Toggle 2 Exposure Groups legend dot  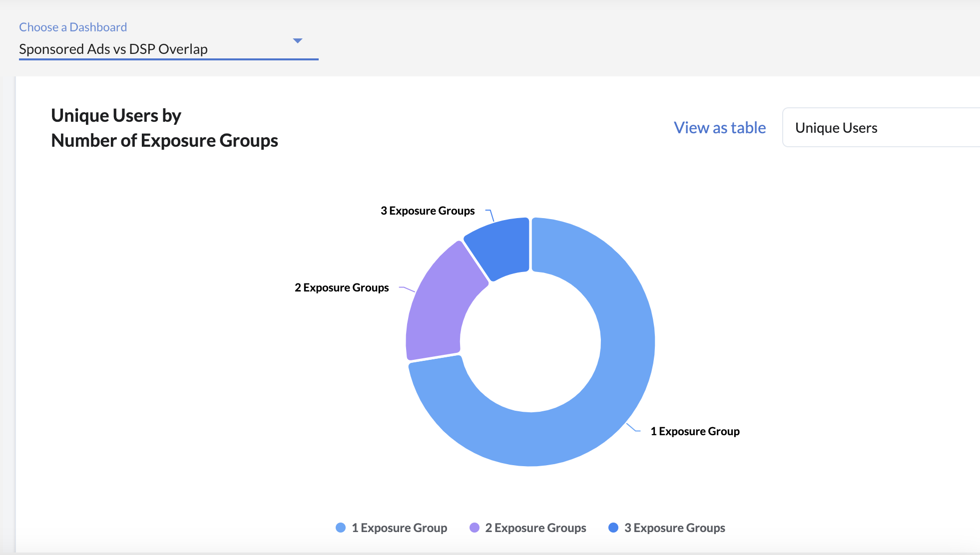coord(475,528)
